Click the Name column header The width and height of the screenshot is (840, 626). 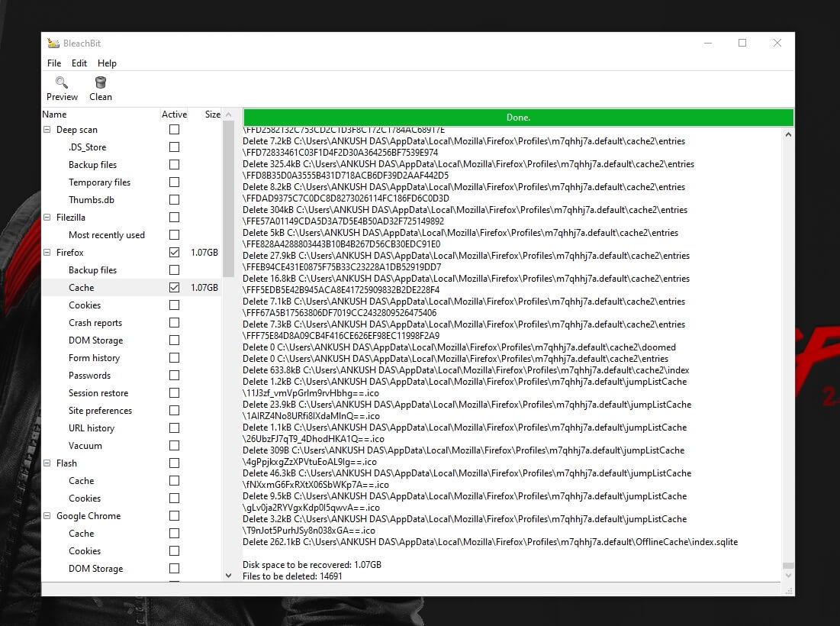100,115
